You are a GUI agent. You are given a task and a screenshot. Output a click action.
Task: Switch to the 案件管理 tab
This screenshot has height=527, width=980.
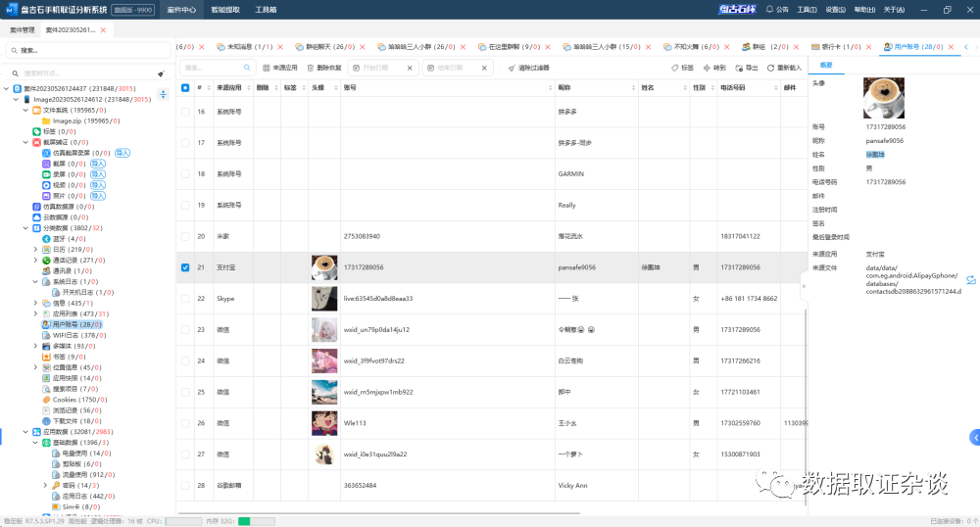(23, 30)
